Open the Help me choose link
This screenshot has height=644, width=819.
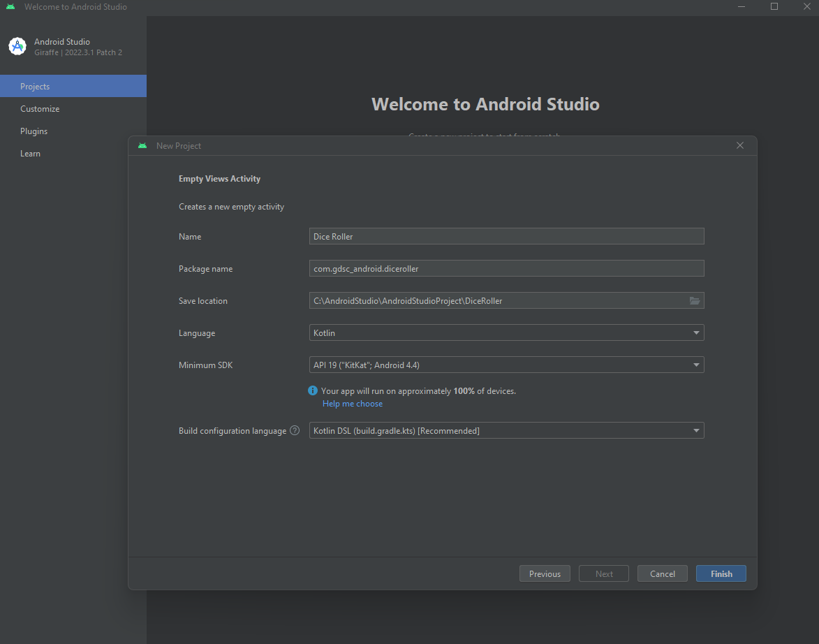click(x=353, y=404)
